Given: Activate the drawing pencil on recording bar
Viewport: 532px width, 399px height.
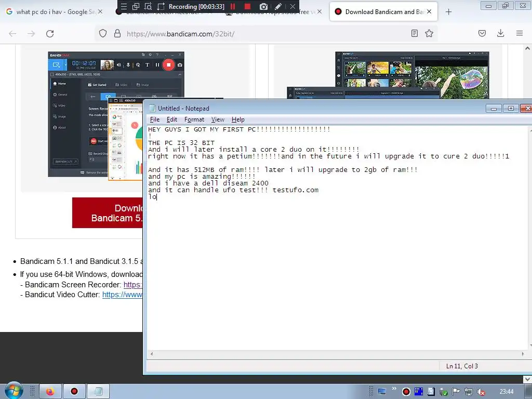Looking at the screenshot, I should [x=278, y=6].
